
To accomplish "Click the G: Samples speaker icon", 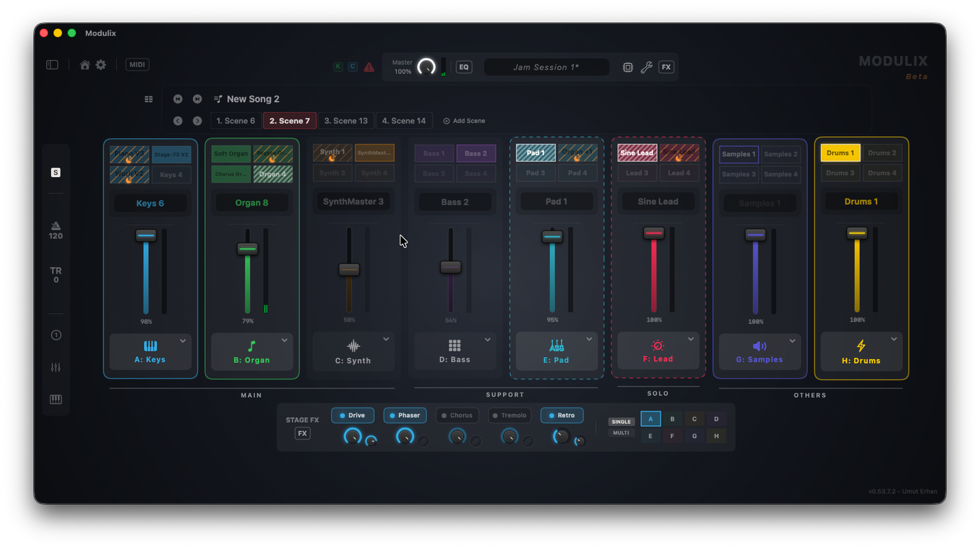I will pos(759,346).
